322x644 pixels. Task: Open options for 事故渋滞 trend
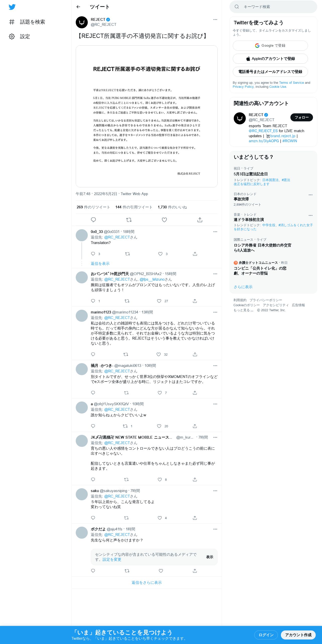310,195
